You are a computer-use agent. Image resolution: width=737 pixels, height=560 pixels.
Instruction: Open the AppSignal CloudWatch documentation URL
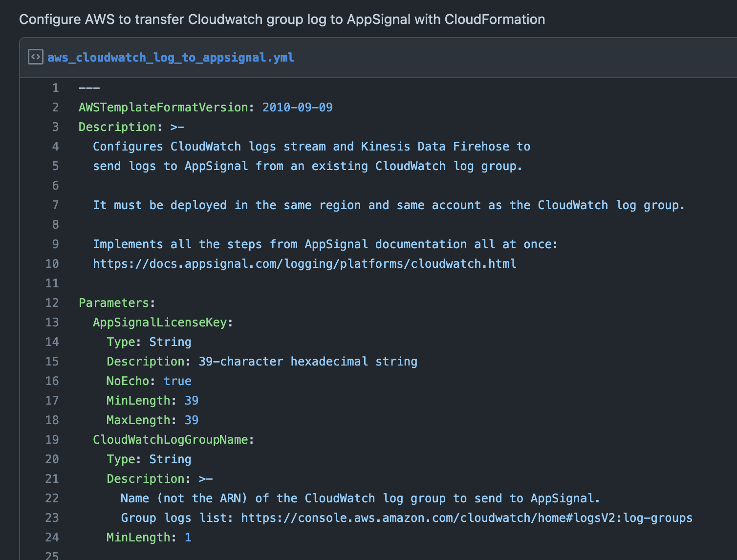304,263
